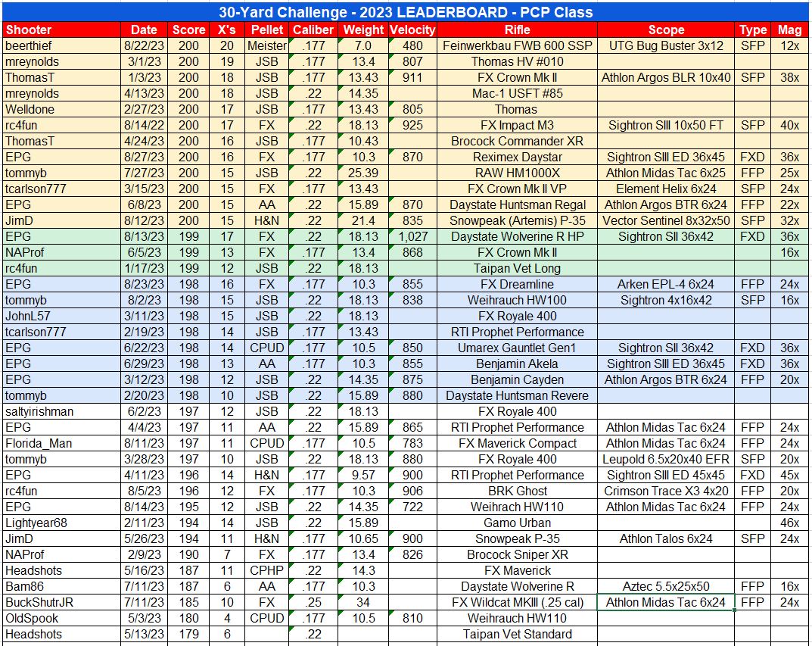Viewport: 812px width, 646px height.
Task: Click the Gamo Urban rifle cell
Action: (x=517, y=523)
